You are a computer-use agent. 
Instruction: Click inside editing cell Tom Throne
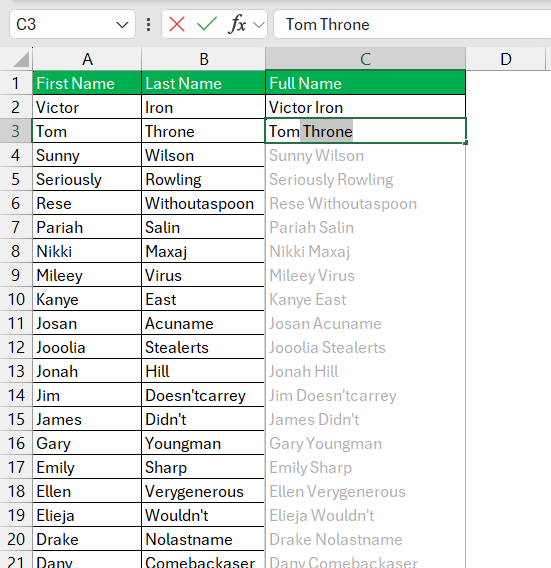point(365,131)
